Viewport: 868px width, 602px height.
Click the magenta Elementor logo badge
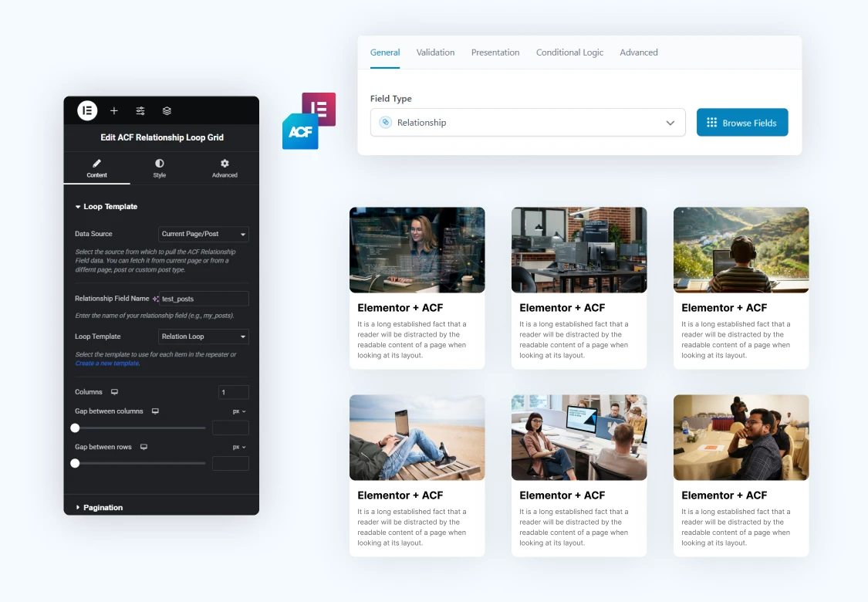(322, 105)
